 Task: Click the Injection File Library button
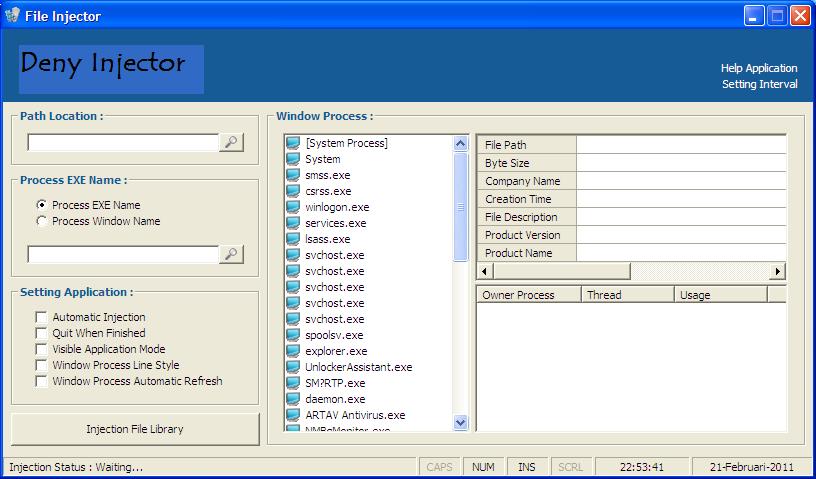pos(135,430)
